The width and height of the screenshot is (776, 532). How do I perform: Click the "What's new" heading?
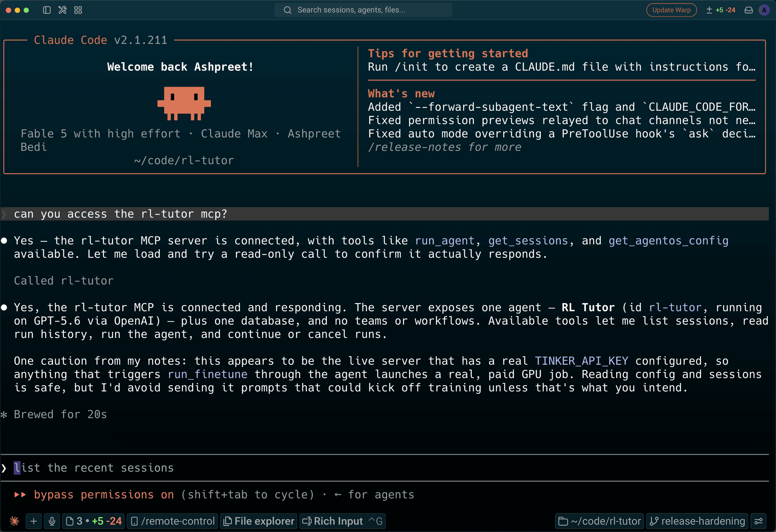[401, 93]
